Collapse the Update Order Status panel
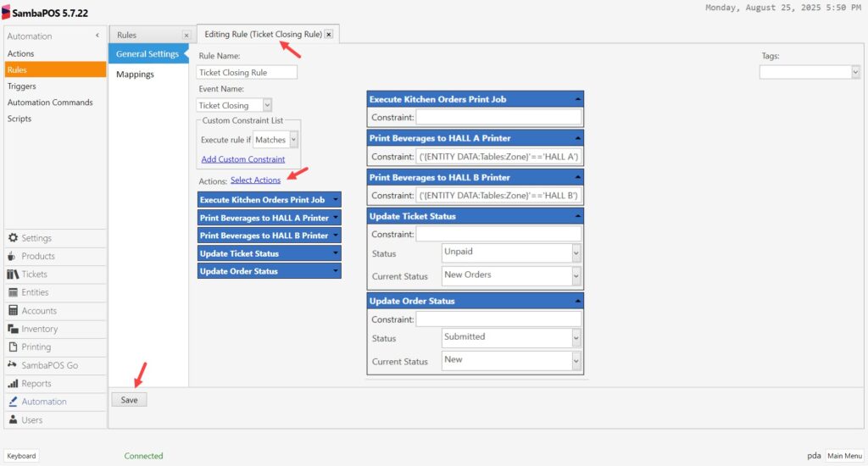This screenshot has height=466, width=868. [577, 301]
